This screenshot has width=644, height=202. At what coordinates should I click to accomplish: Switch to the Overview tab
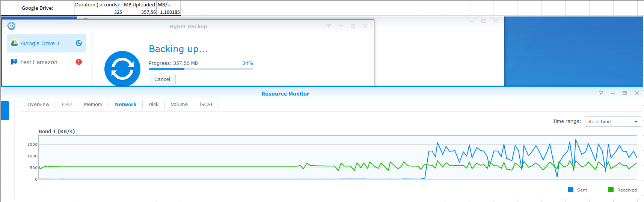coord(38,105)
